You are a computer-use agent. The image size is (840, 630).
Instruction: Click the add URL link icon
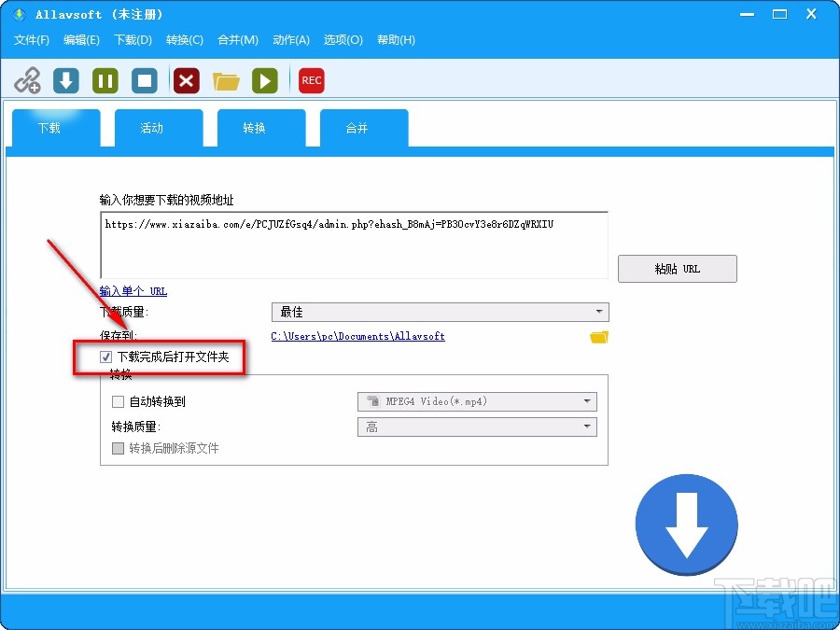coord(28,80)
